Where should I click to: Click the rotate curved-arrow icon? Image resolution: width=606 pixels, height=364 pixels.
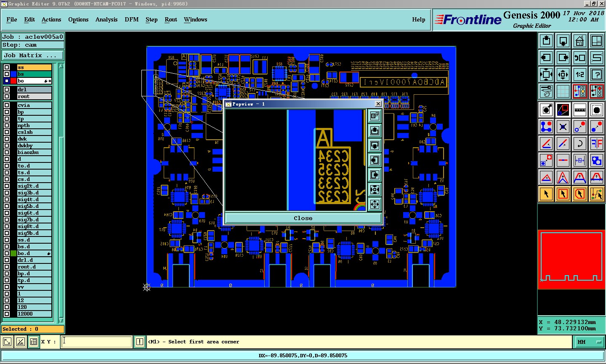[x=580, y=143]
